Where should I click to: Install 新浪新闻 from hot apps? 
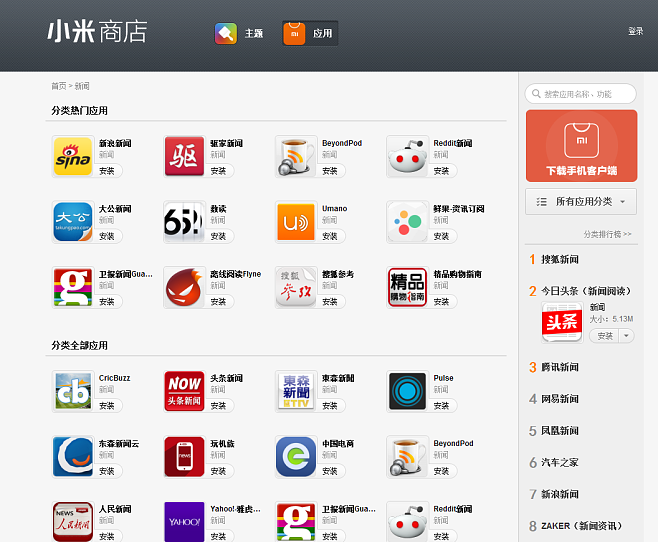click(107, 171)
